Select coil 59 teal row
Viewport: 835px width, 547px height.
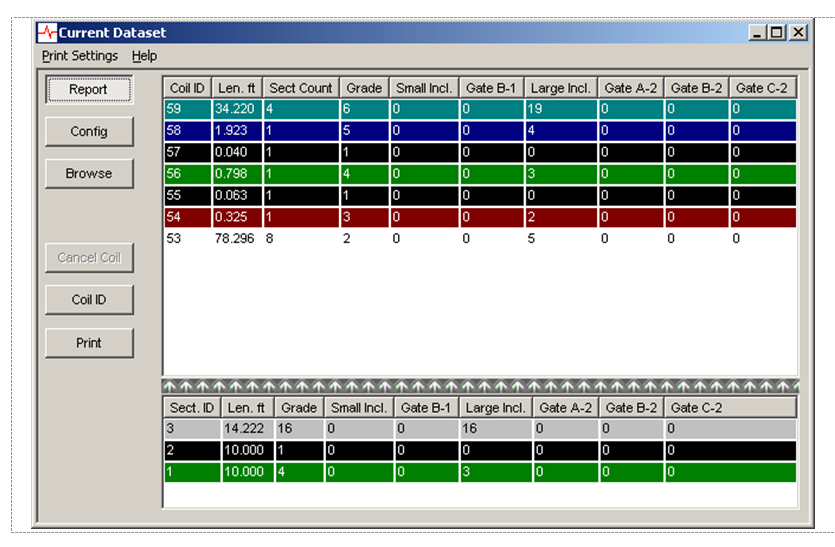coord(480,109)
